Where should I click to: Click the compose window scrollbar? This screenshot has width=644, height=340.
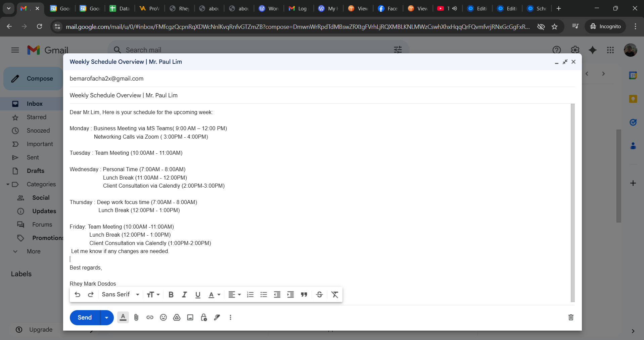[x=573, y=203]
